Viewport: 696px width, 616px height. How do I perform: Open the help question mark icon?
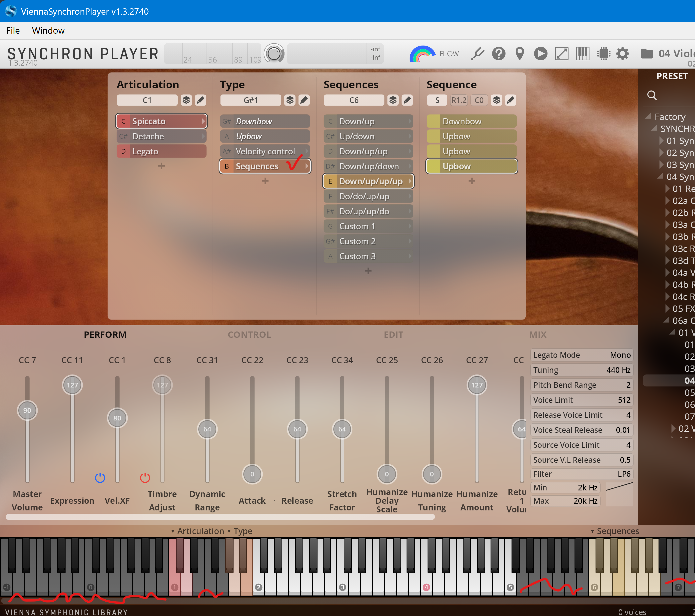[x=499, y=54]
